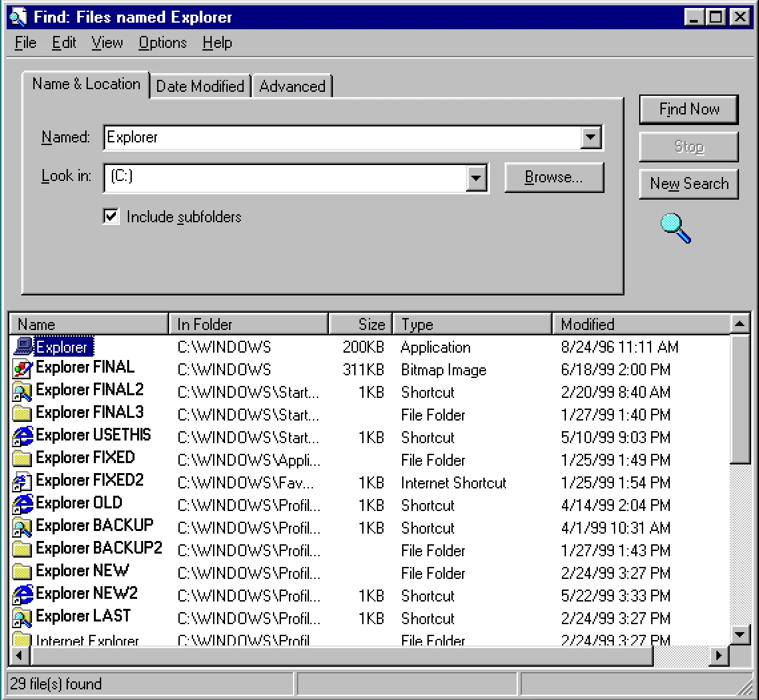Click the 6/18/99 2:00 PM modified date
The height and width of the screenshot is (700, 759).
615,369
